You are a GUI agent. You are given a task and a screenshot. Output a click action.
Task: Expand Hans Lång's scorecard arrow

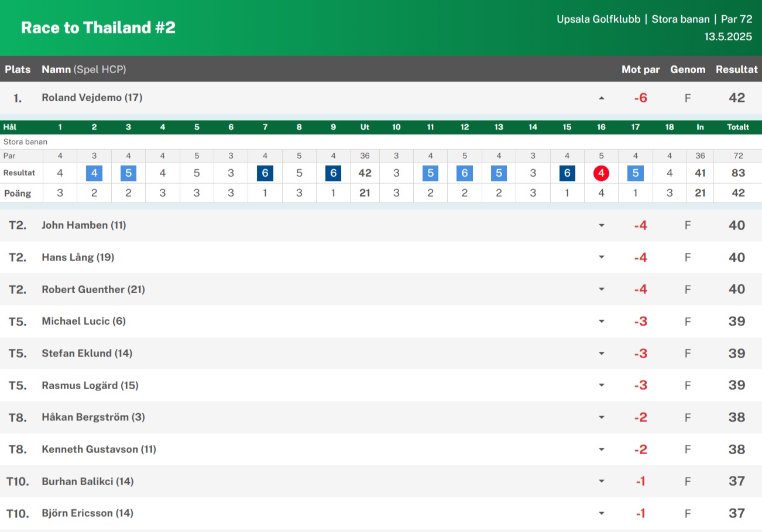pos(601,258)
